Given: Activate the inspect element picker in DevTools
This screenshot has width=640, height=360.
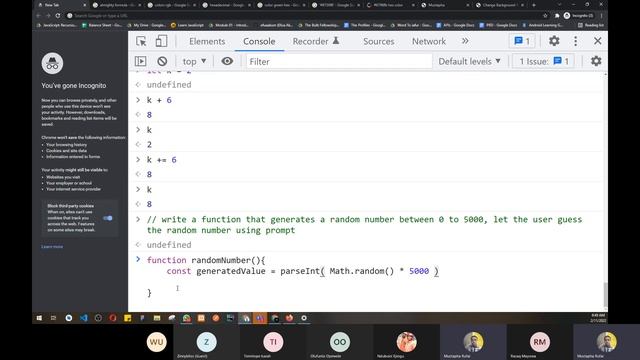Looking at the screenshot, I should coord(141,41).
